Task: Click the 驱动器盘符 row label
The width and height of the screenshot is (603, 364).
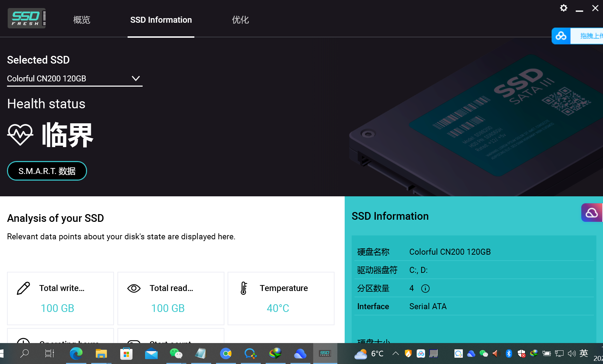Action: (377, 270)
